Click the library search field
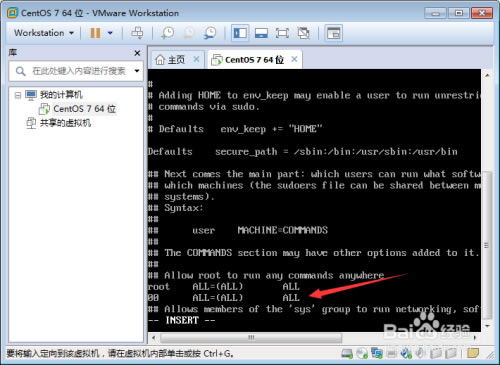500x365 pixels. [x=73, y=71]
